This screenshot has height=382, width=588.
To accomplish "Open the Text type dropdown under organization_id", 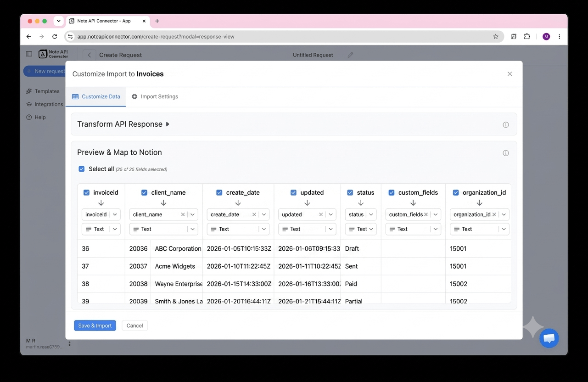I will tap(480, 229).
